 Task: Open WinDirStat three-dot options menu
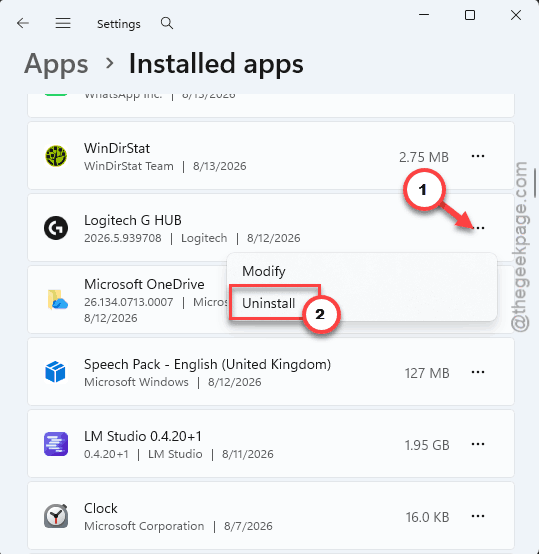(x=478, y=156)
